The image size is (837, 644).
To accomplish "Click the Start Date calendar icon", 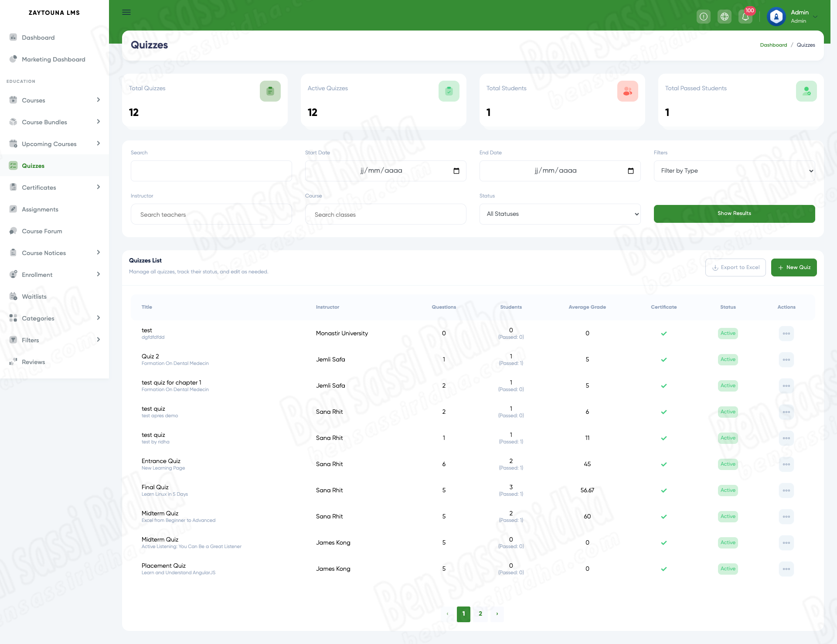I will click(x=456, y=171).
